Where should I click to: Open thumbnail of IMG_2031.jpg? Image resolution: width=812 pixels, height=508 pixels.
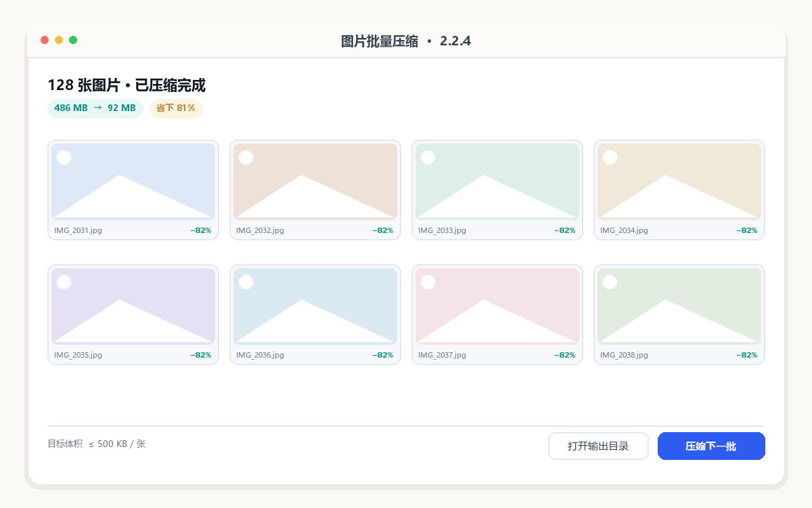coord(133,182)
